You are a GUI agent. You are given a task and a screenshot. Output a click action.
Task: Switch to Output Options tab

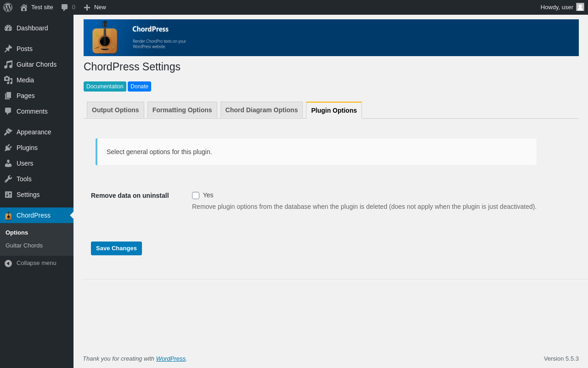point(115,110)
